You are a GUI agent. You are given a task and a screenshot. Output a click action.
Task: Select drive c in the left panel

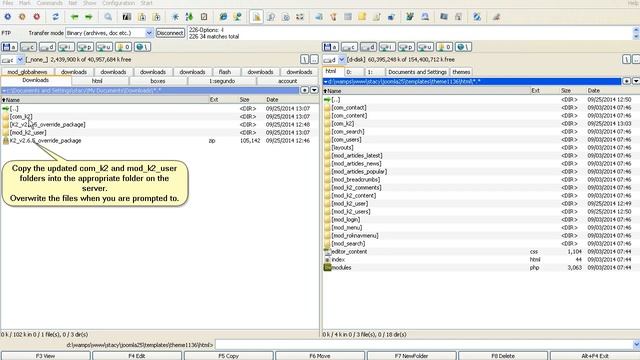coord(28,47)
